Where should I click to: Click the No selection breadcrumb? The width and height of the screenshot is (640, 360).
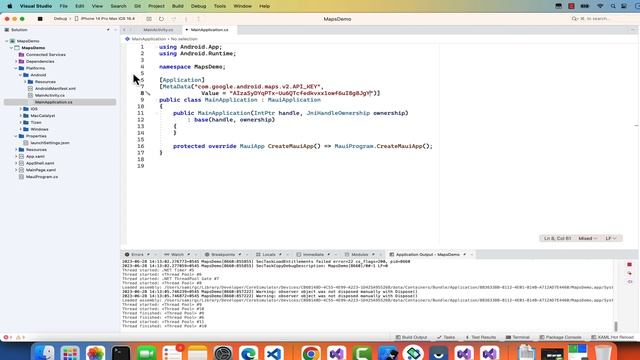pos(184,39)
